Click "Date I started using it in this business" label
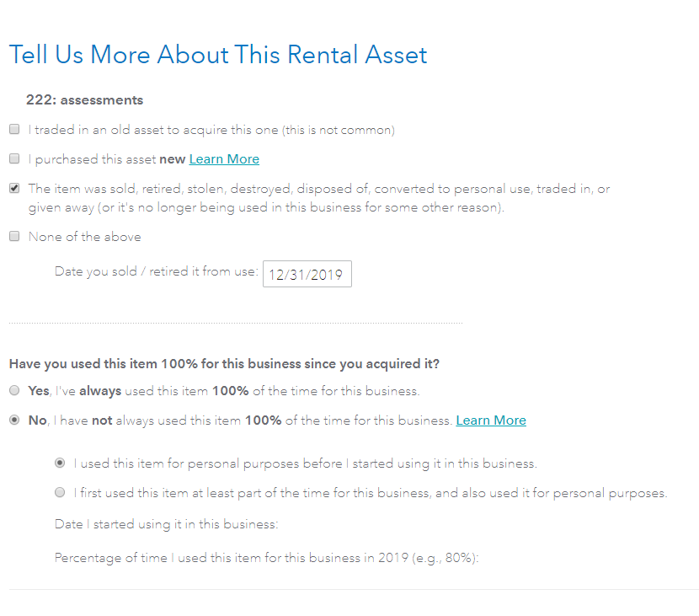 click(166, 524)
